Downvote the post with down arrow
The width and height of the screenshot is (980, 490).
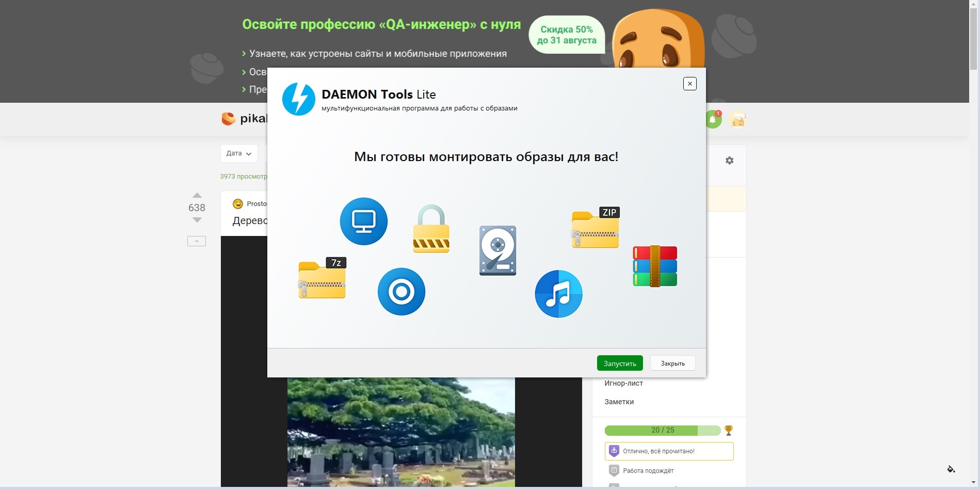coord(197,220)
